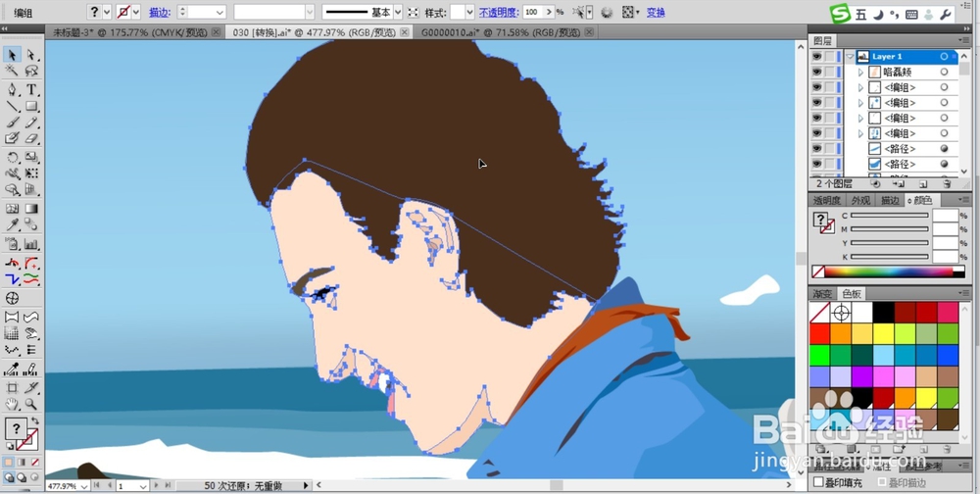Select the Eraser tool

[31, 139]
